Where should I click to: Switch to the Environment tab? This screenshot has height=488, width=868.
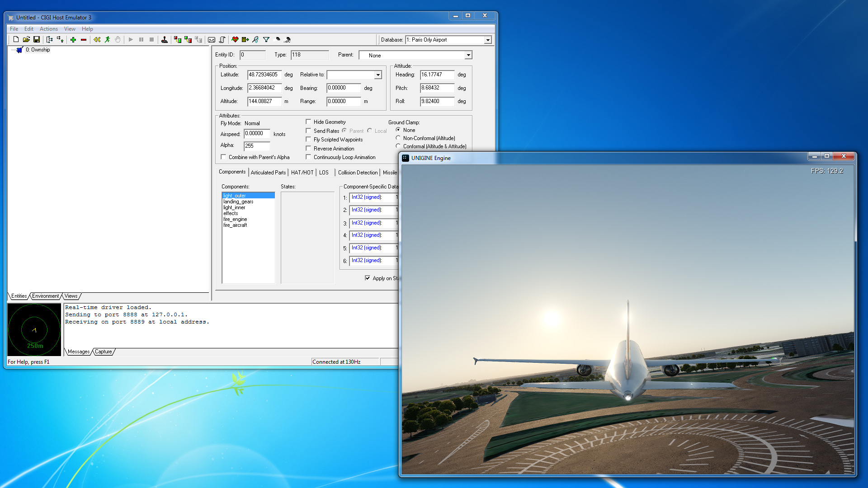(45, 296)
